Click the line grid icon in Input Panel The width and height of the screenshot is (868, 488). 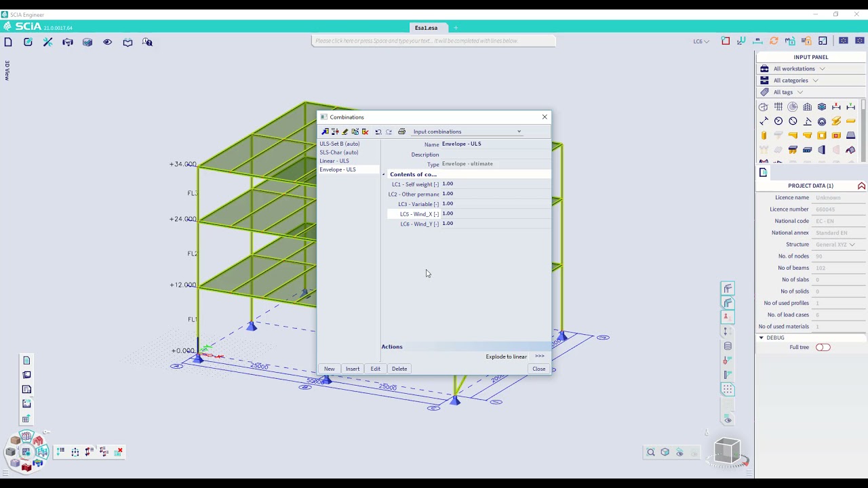coord(778,106)
